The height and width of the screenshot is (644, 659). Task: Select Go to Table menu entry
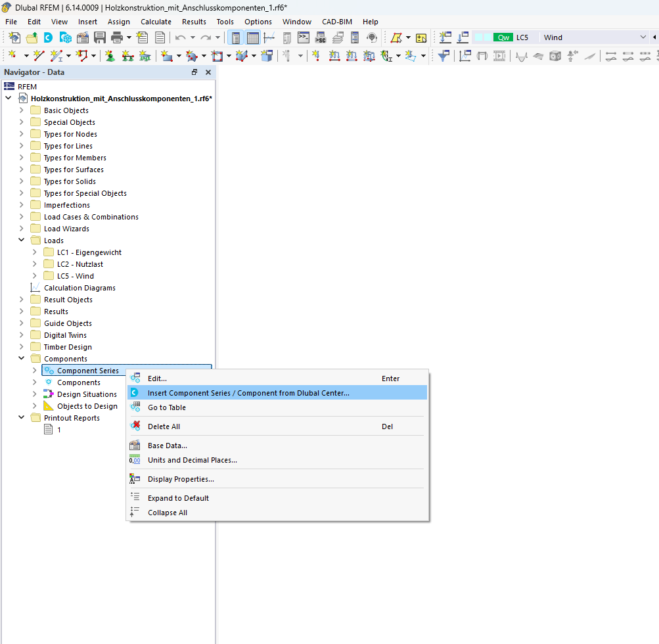click(x=277, y=407)
